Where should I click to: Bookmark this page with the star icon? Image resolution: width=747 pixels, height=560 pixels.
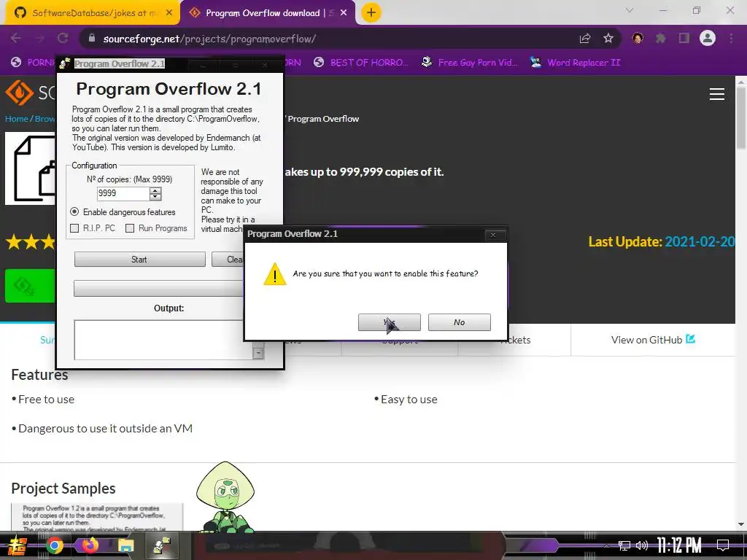608,39
